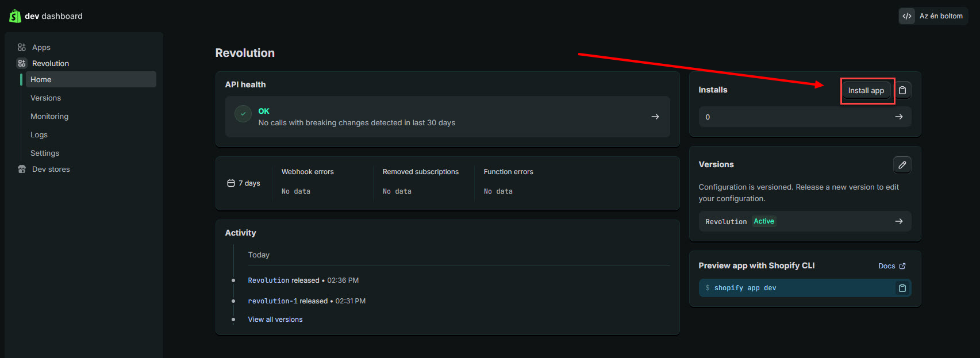Open the installs count row arrow
Screen dimensions: 980x358
(898, 117)
